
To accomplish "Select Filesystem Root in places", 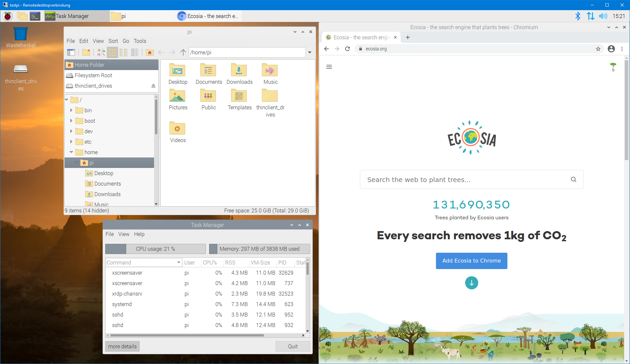I will (111, 75).
